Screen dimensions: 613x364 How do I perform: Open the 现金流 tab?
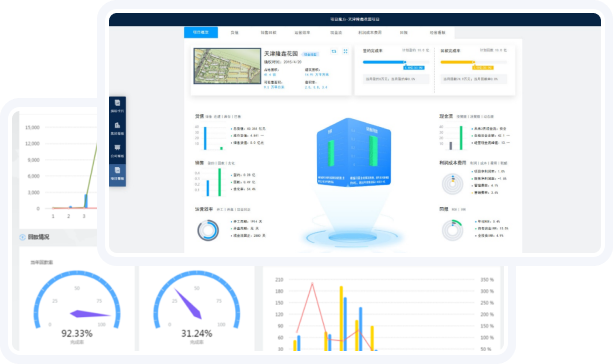pyautogui.click(x=336, y=33)
